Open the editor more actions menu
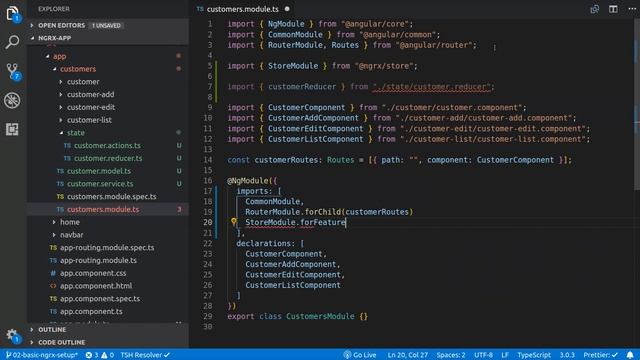640x360 pixels. 631,9
